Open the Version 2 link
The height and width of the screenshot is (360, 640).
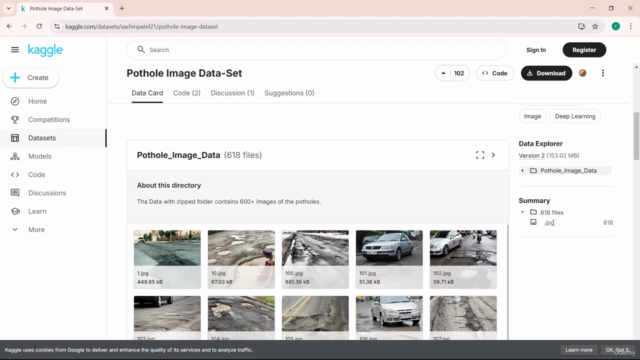pos(531,156)
